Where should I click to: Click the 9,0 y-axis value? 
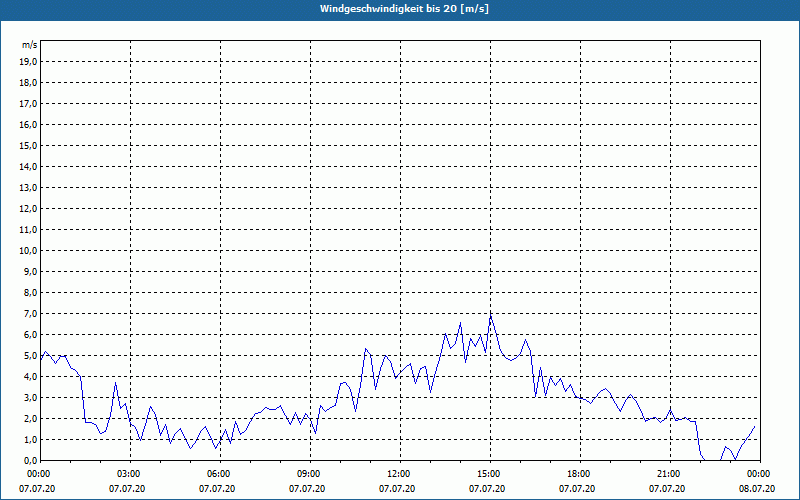[x=31, y=271]
